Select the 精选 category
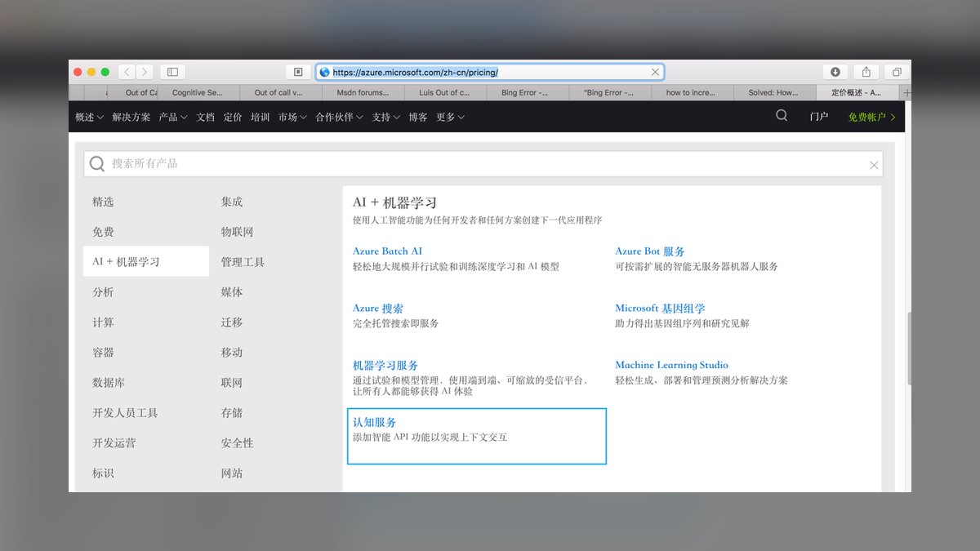This screenshot has width=980, height=551. point(104,202)
